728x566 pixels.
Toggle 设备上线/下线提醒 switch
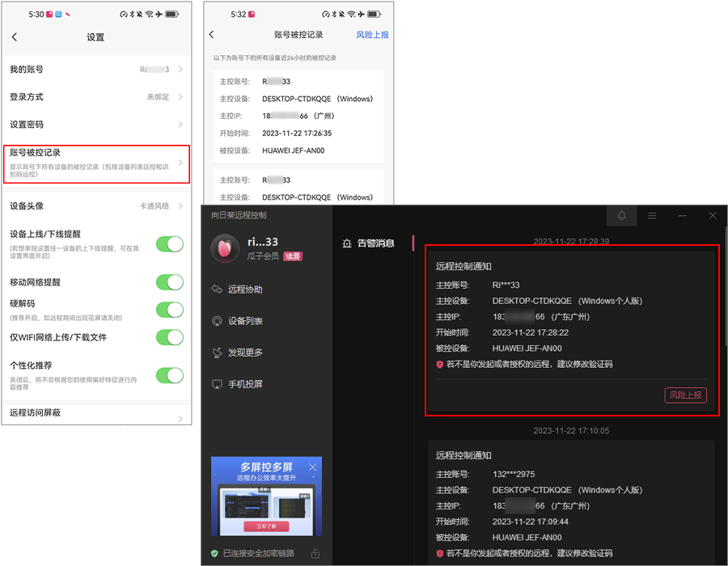(170, 244)
